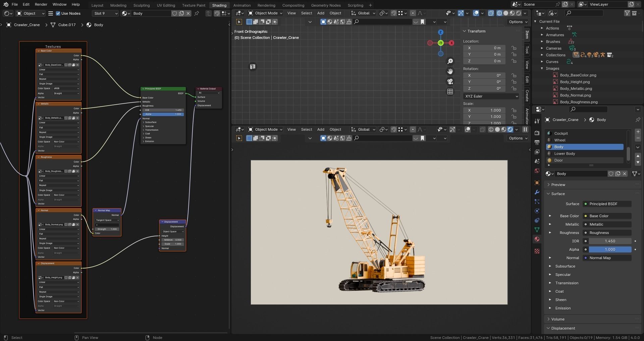This screenshot has height=341, width=644.
Task: Open the Window menu
Action: pos(59,4)
